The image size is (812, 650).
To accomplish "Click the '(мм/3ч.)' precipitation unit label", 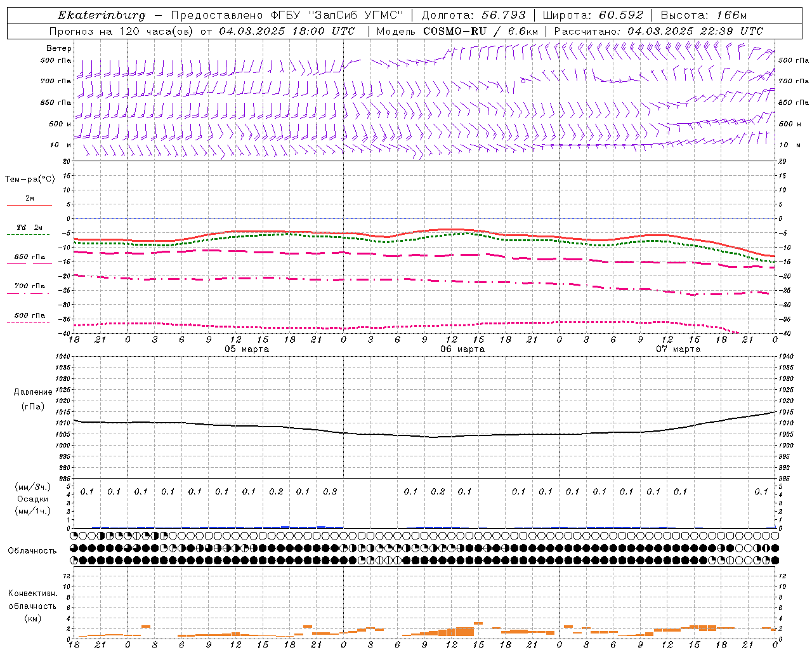I will [x=33, y=487].
